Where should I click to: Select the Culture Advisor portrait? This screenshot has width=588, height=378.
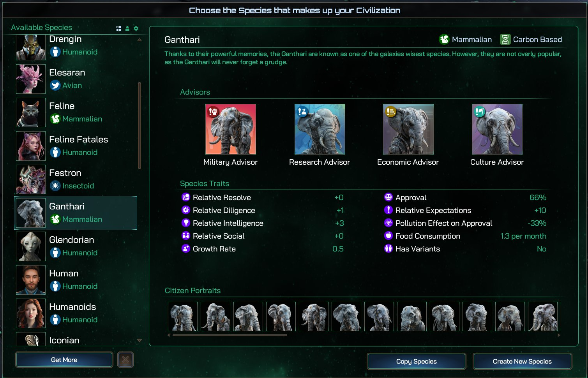click(497, 129)
